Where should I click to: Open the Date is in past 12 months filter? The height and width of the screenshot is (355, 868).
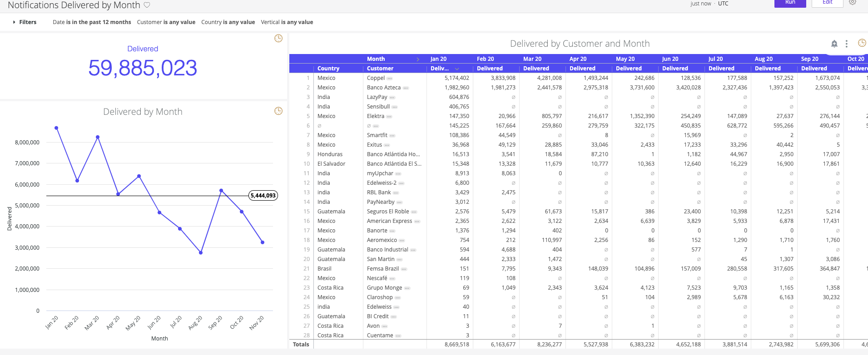(x=92, y=22)
